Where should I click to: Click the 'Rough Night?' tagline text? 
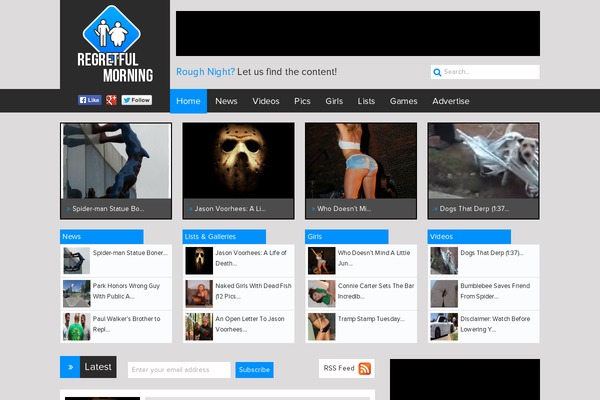[205, 72]
